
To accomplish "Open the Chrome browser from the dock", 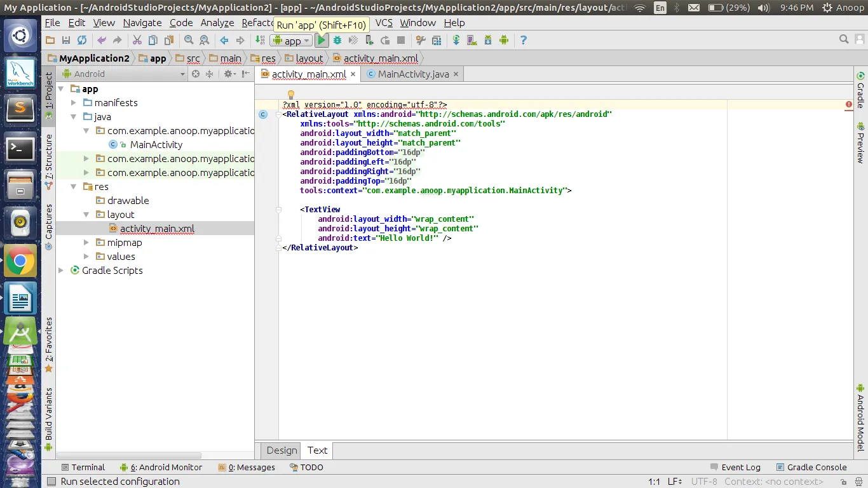I will tap(20, 261).
